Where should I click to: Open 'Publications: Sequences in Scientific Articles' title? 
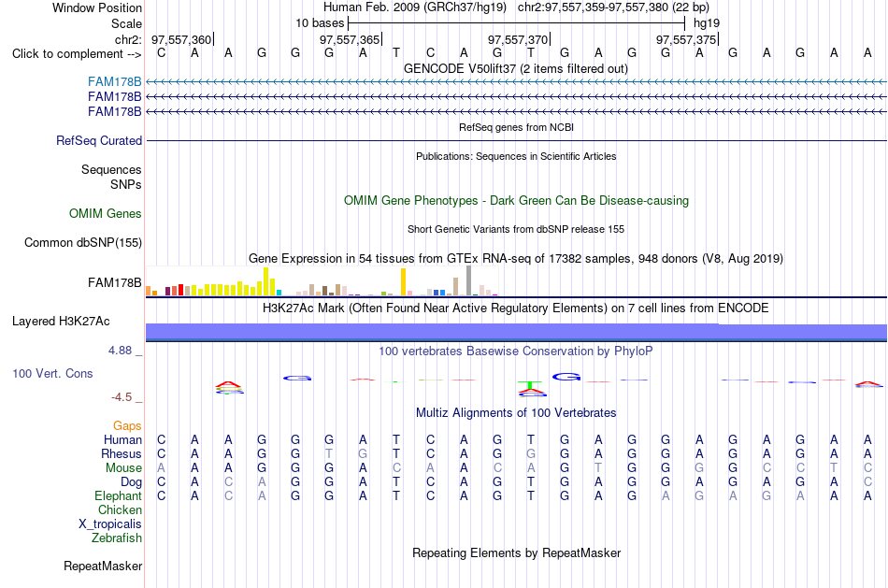(x=516, y=156)
